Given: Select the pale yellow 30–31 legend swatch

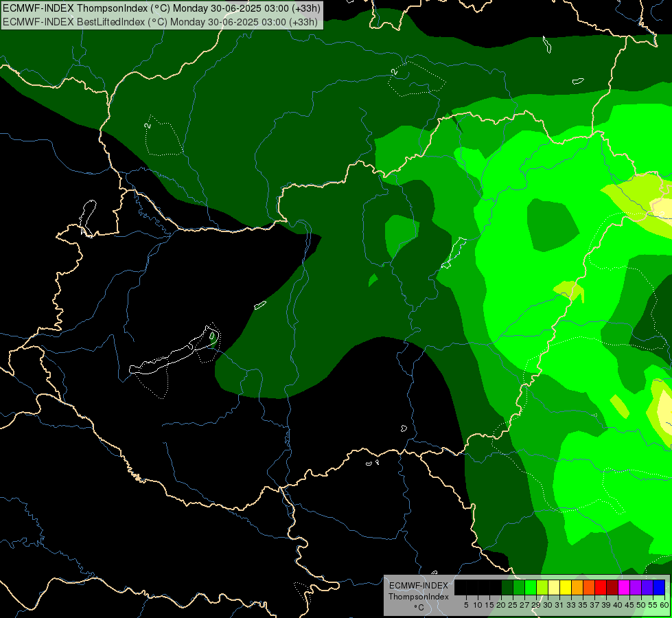Looking at the screenshot, I should (x=554, y=587).
